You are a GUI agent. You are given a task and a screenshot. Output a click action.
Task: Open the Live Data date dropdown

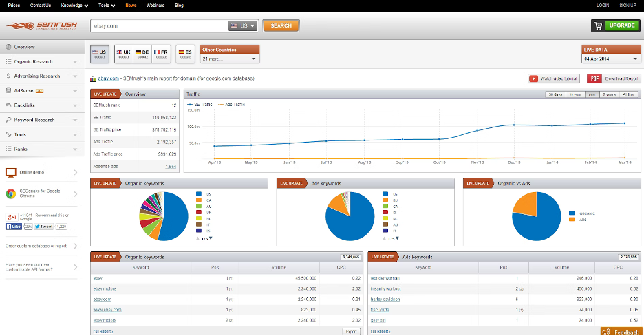611,59
